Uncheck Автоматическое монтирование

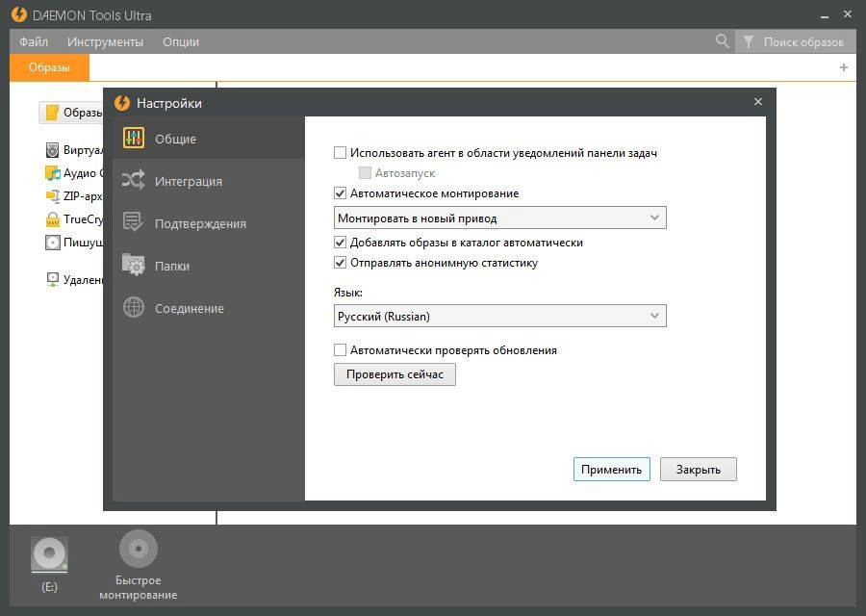coord(341,193)
